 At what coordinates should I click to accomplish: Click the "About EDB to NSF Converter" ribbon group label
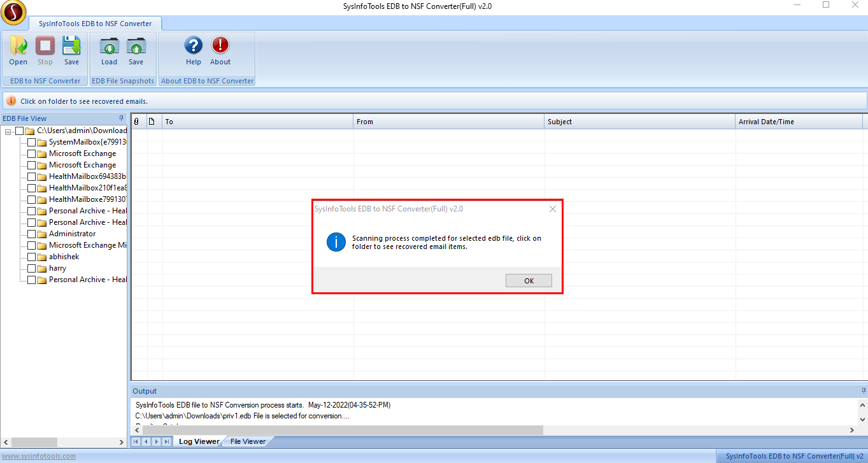[208, 81]
